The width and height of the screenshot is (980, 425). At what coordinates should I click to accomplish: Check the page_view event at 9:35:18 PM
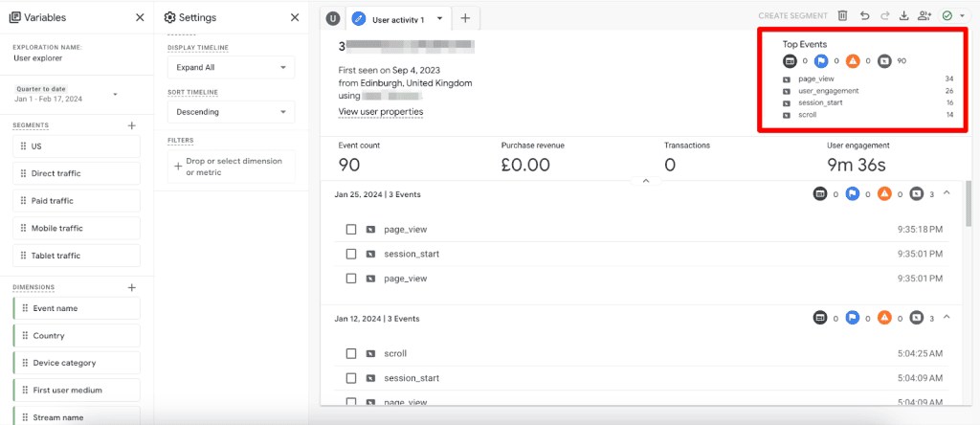point(351,230)
